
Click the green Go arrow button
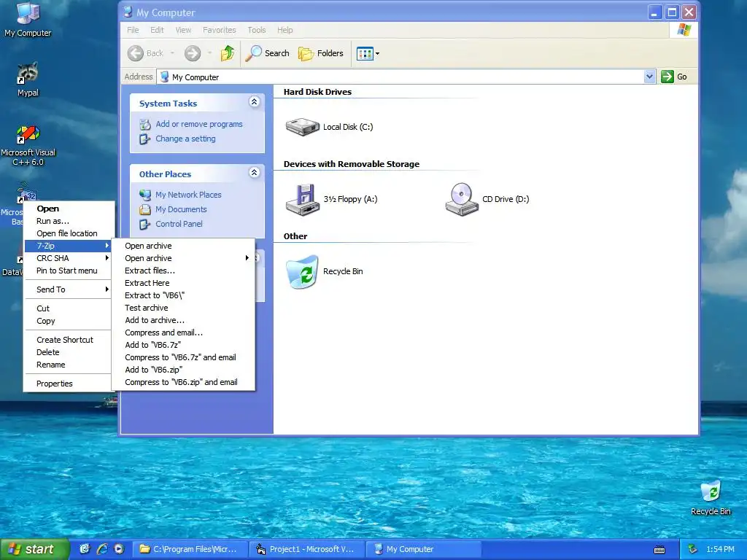[x=667, y=77]
